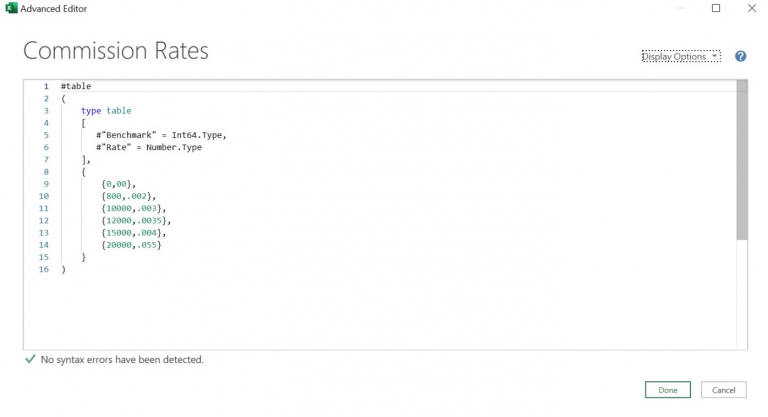Click the green syntax check mark icon
This screenshot has width=768, height=417.
coord(29,359)
